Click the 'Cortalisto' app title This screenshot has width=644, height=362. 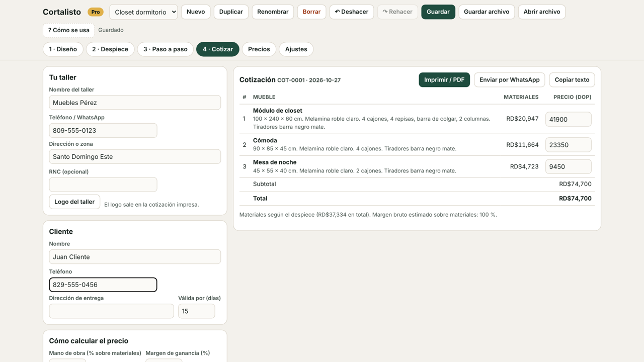tap(62, 12)
